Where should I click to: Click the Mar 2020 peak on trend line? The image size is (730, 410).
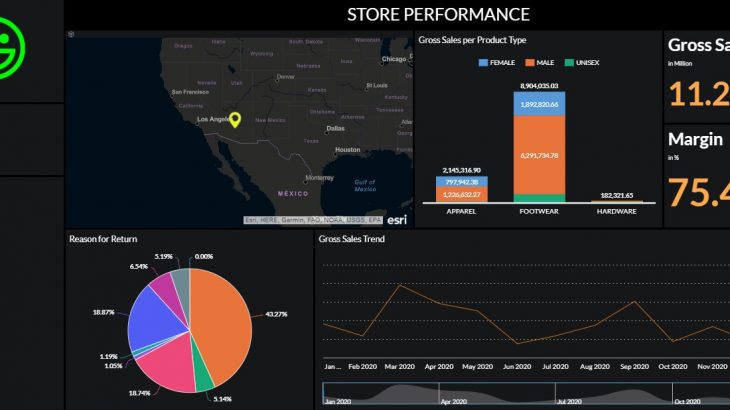401,285
